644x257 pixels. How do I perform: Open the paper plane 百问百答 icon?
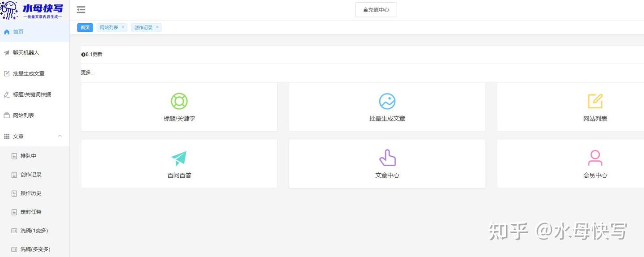179,158
